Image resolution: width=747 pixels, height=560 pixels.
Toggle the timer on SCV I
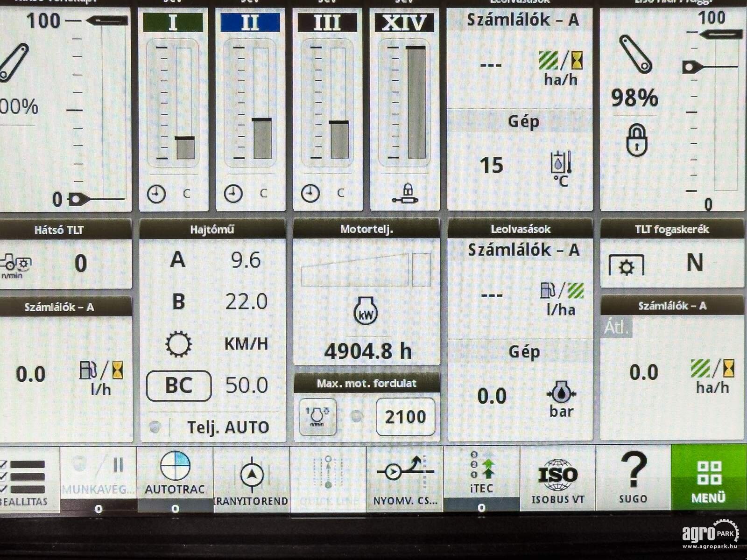[157, 192]
